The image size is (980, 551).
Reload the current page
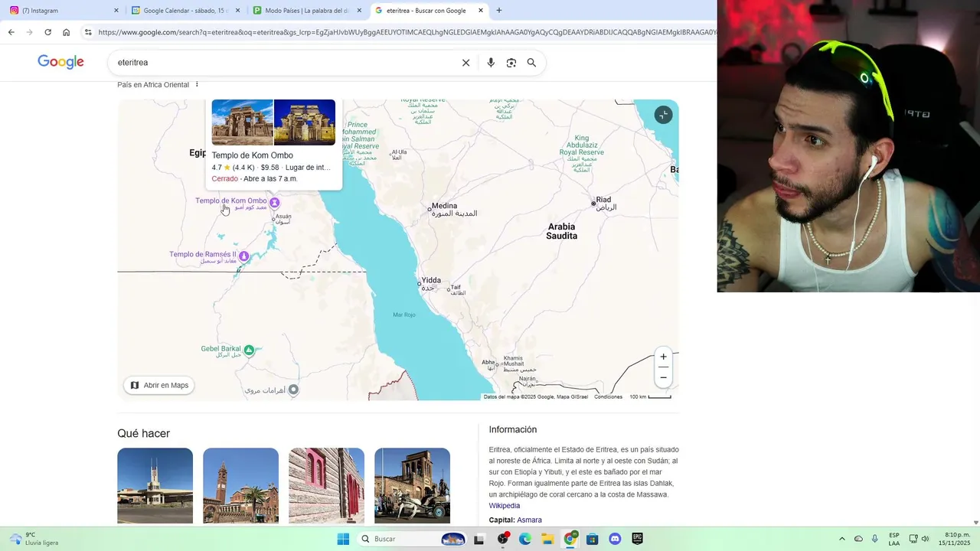pyautogui.click(x=47, y=32)
